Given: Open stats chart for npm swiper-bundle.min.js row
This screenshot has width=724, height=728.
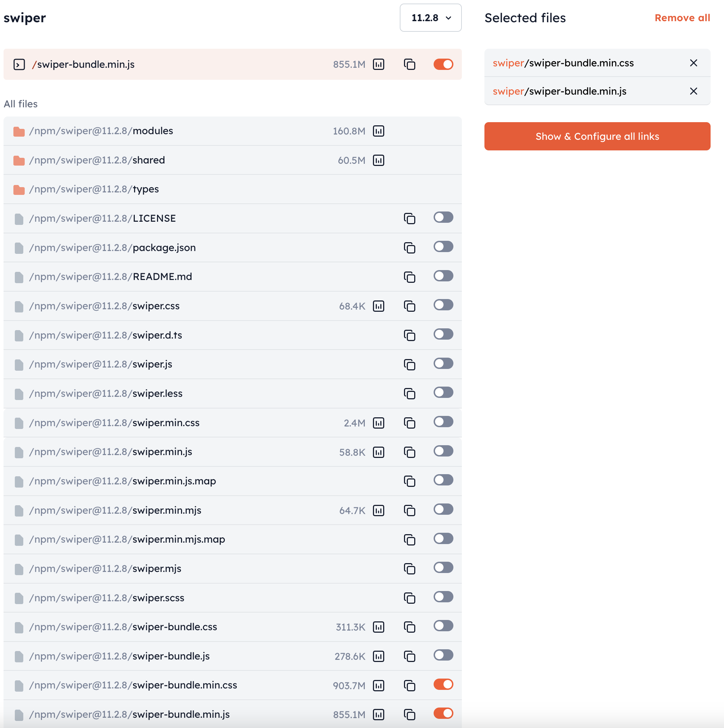Looking at the screenshot, I should (x=378, y=715).
